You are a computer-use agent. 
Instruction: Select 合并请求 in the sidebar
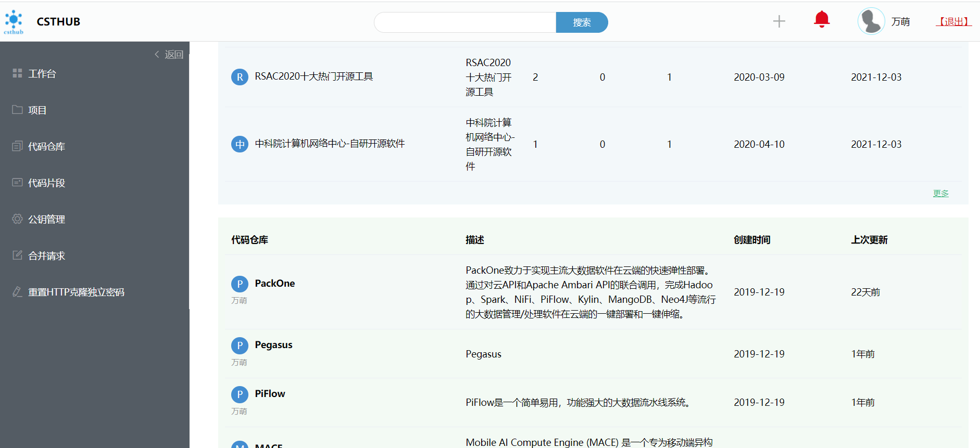click(46, 256)
